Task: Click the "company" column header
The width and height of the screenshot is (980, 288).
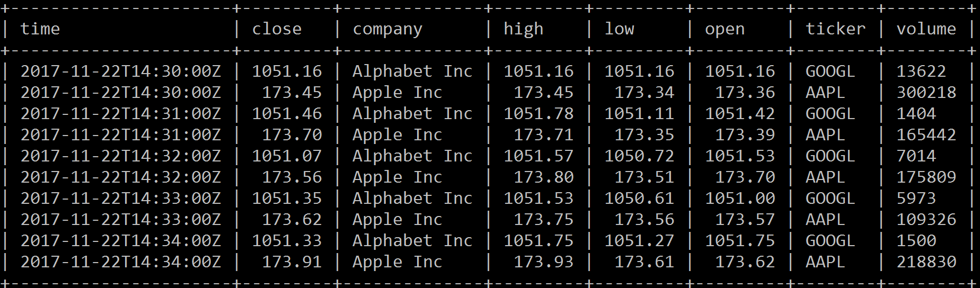Action: (x=387, y=29)
